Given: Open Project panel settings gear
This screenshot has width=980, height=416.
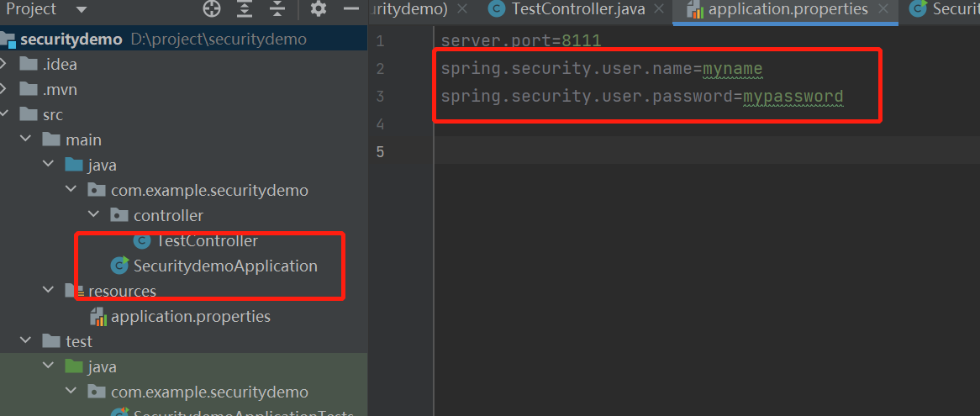Looking at the screenshot, I should pyautogui.click(x=319, y=9).
